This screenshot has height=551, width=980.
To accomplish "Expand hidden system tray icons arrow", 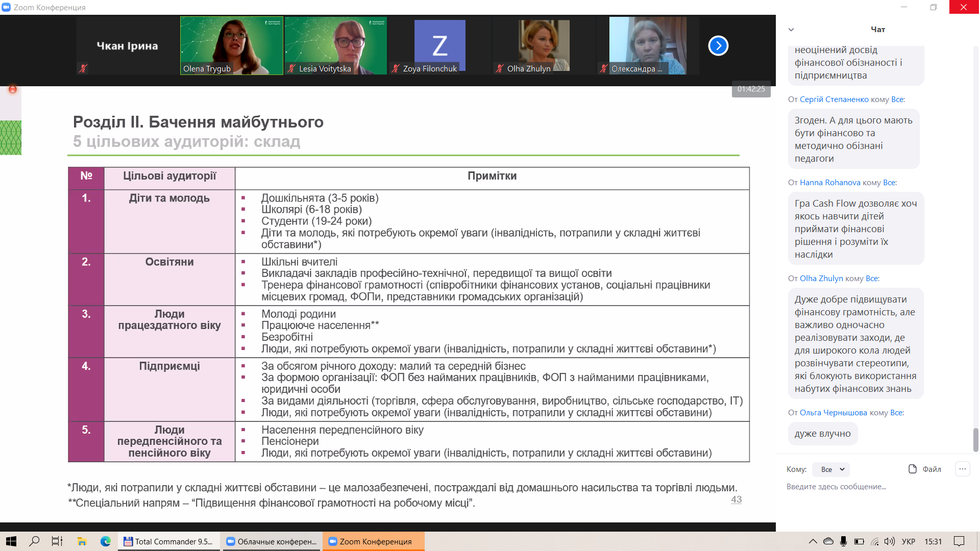I will [813, 541].
